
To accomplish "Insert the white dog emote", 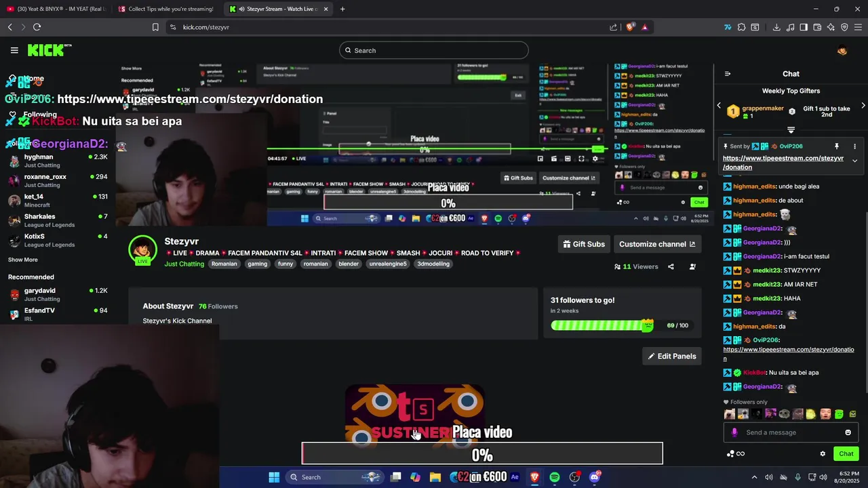I will pyautogui.click(x=730, y=414).
